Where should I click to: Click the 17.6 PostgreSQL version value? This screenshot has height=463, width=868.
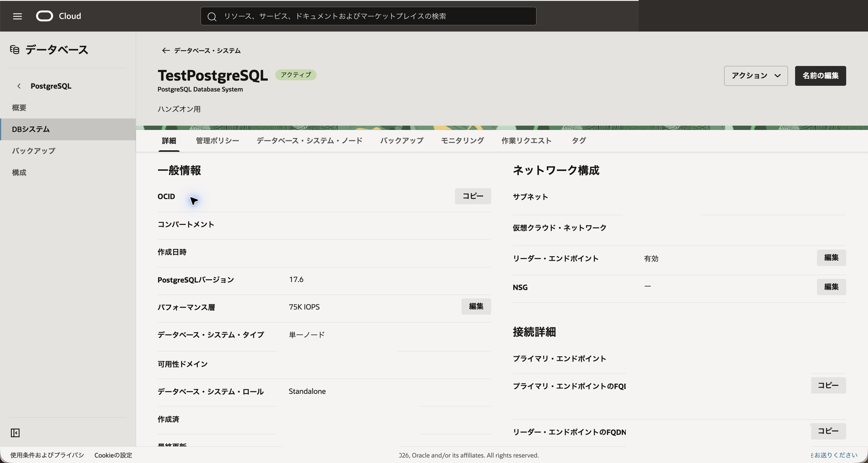click(x=296, y=279)
